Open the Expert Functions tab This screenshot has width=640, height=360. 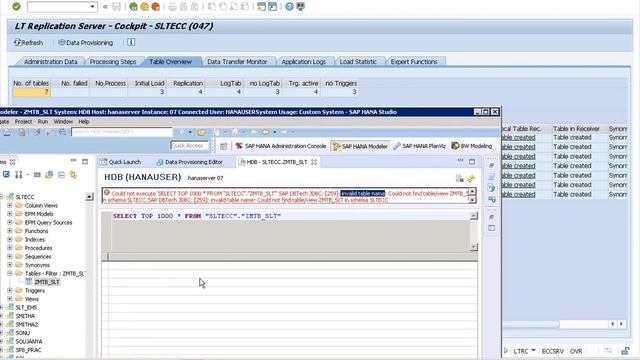[414, 62]
